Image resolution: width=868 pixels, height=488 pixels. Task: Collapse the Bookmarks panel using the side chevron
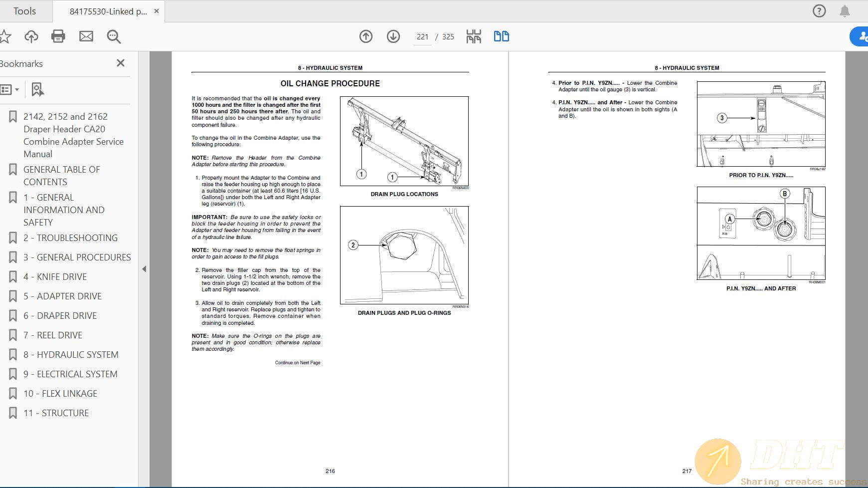(144, 268)
